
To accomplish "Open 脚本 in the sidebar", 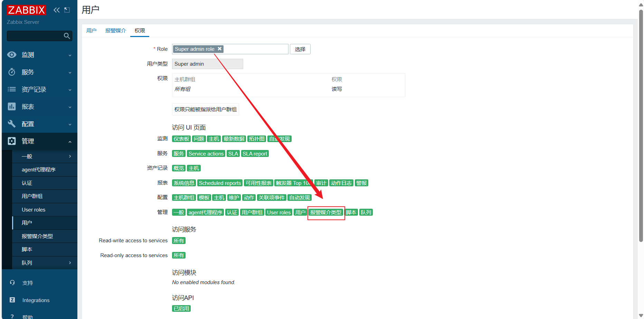I will coord(45,250).
